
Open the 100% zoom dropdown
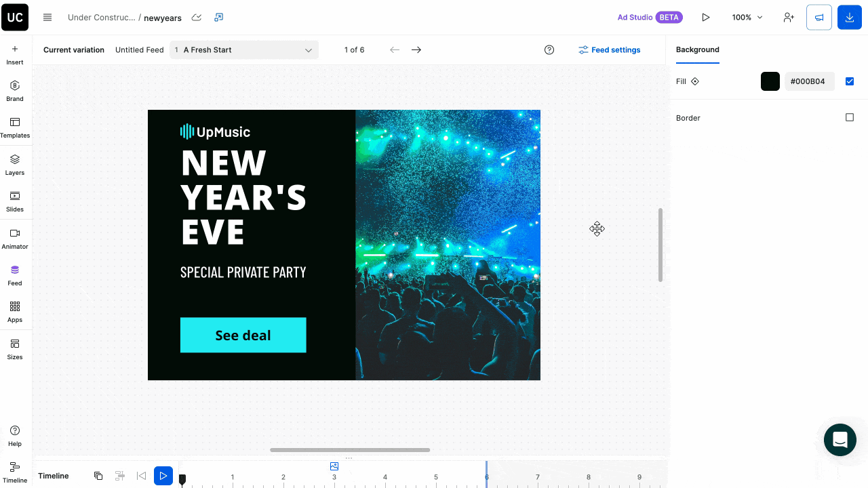[x=747, y=17]
